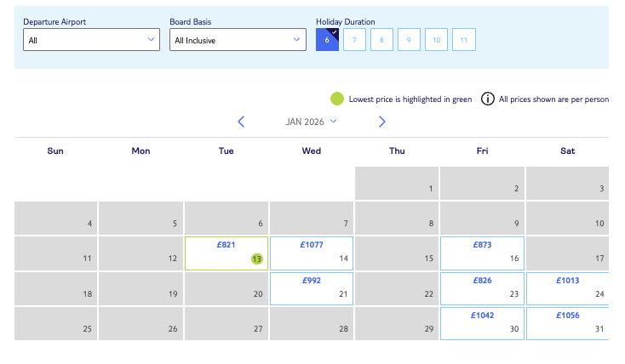625x364 pixels.
Task: Choose 7 night holiday duration
Action: pyautogui.click(x=354, y=40)
